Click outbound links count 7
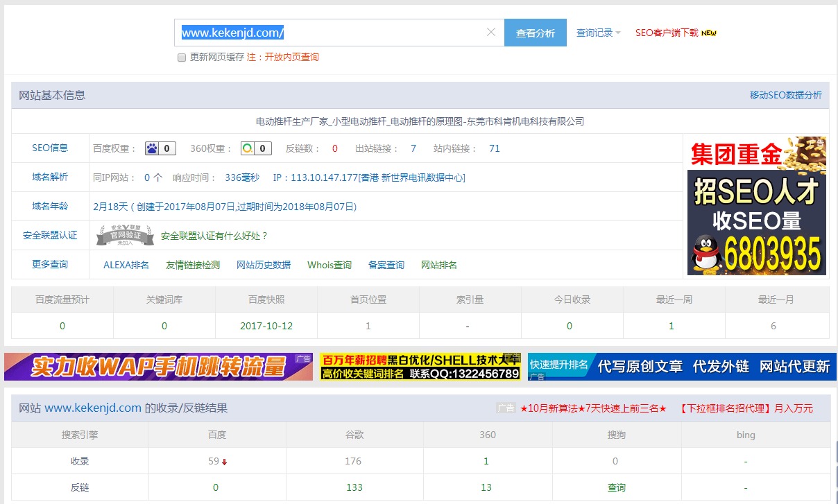Viewport: 838px width, 504px height. pos(413,148)
